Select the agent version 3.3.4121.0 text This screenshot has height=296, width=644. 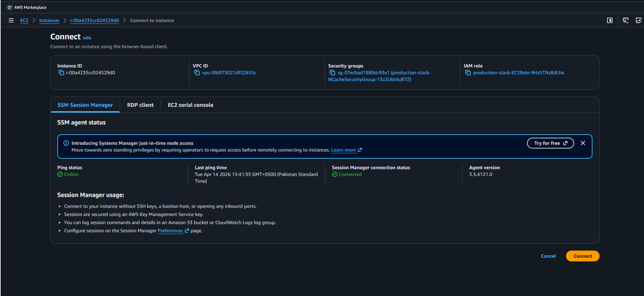[x=481, y=174]
